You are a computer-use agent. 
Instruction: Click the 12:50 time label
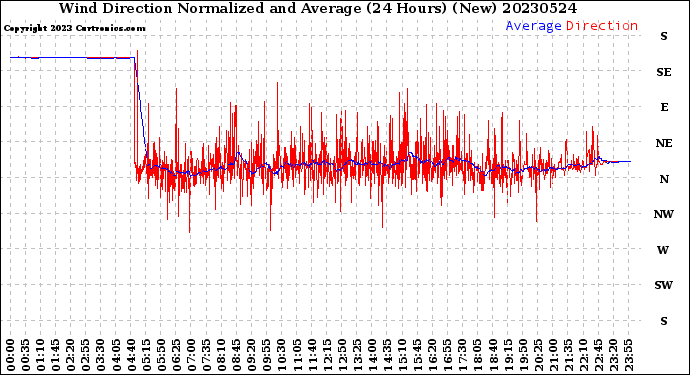pos(342,355)
